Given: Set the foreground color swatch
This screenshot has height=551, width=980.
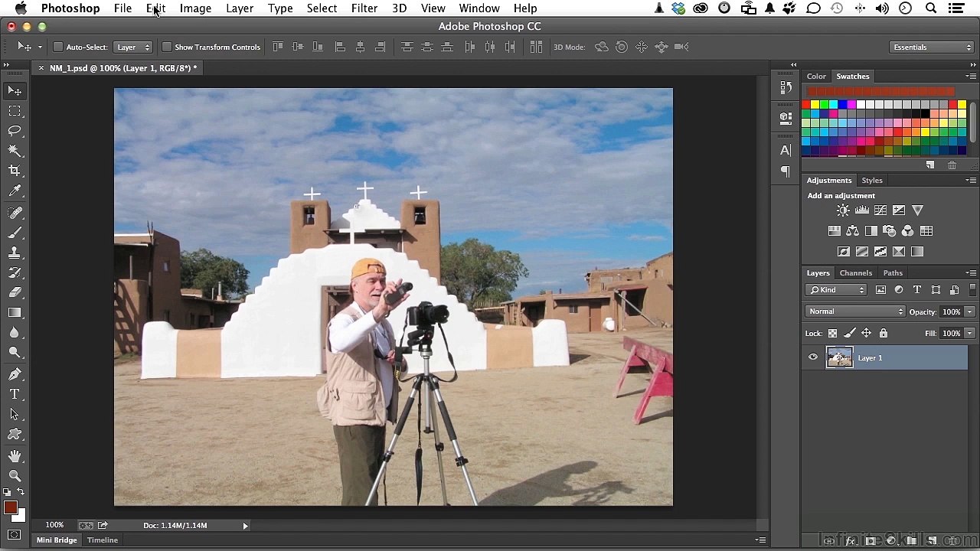Looking at the screenshot, I should (10, 508).
